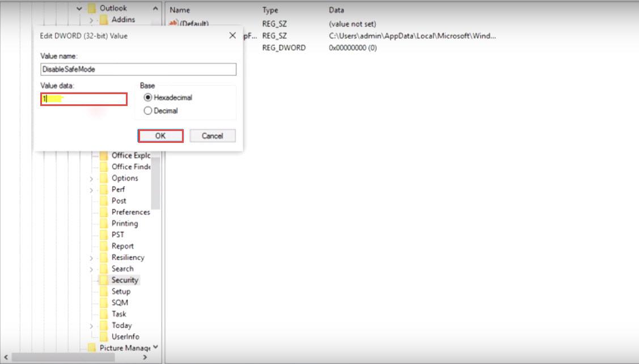The image size is (639, 364).
Task: Expand the Options registry key
Action: [91, 179]
